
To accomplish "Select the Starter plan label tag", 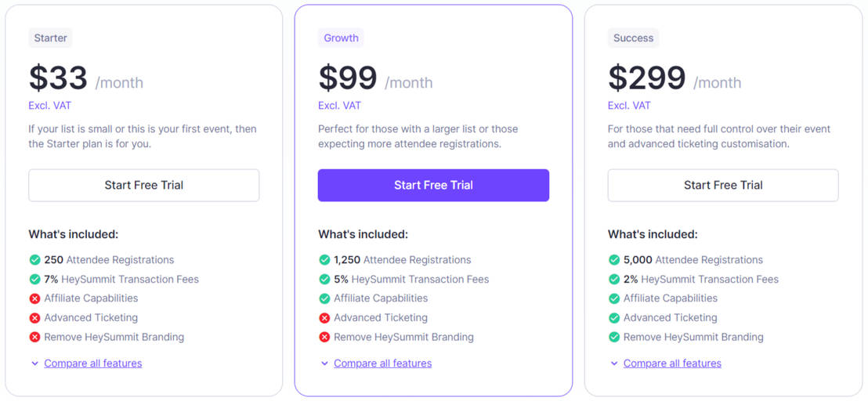I will (x=50, y=38).
